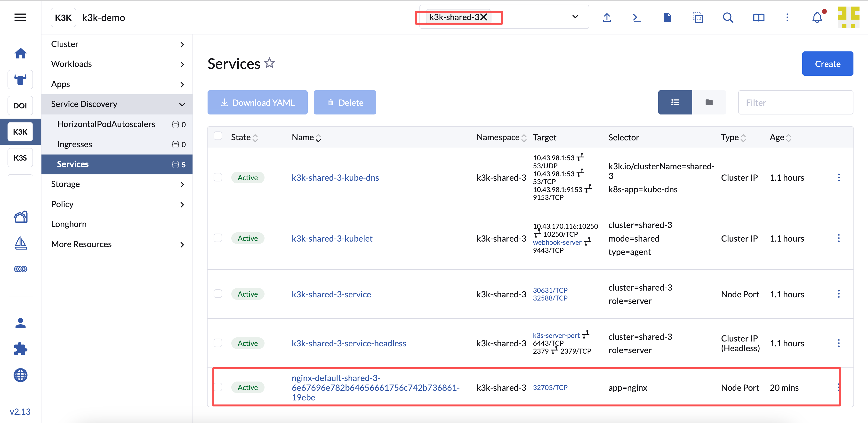Check the k3k-shared-3-kube-dns row checkbox
The height and width of the screenshot is (423, 868).
pyautogui.click(x=218, y=177)
